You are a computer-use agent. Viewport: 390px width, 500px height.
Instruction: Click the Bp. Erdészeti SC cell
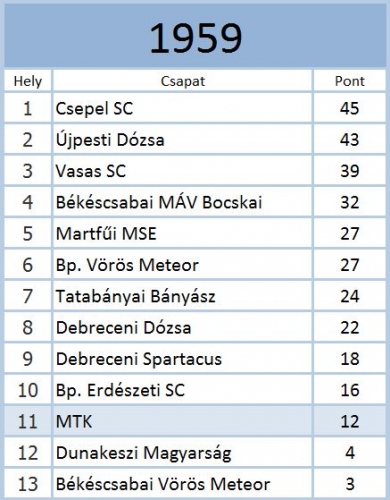182,390
